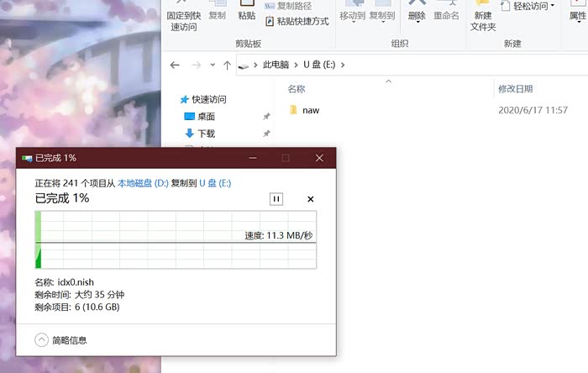588x373 pixels.
Task: Click 此电脑 in the address bar
Action: tap(277, 65)
